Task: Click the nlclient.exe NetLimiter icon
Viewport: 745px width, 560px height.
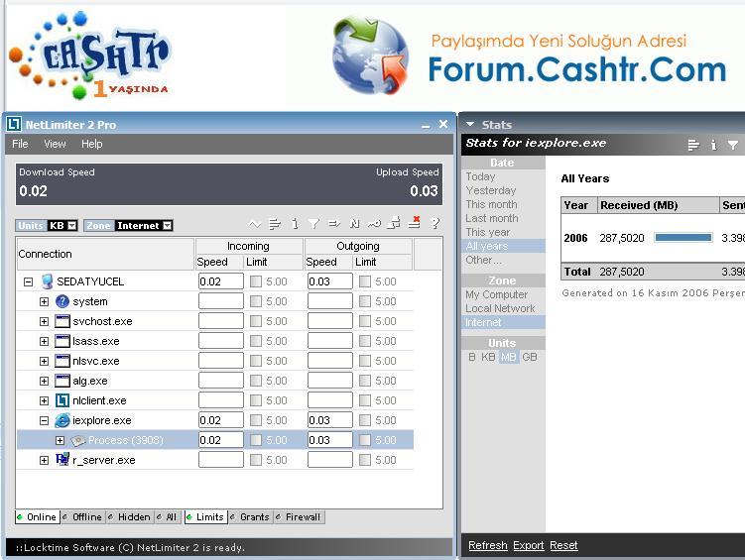Action: (62, 400)
